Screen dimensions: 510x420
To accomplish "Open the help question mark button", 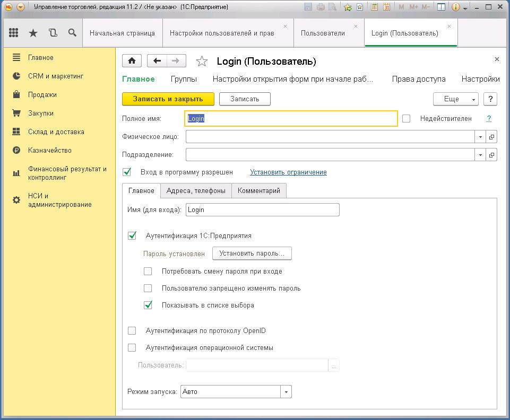I will click(x=490, y=99).
